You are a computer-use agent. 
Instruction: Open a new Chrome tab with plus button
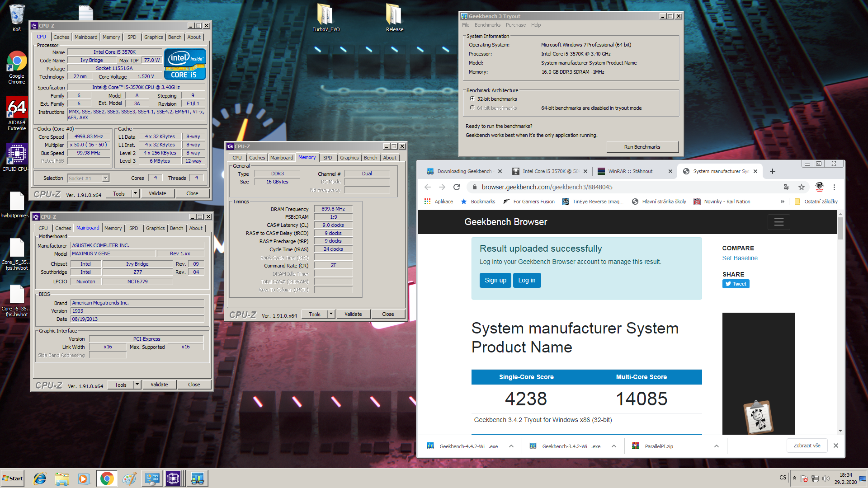point(773,171)
